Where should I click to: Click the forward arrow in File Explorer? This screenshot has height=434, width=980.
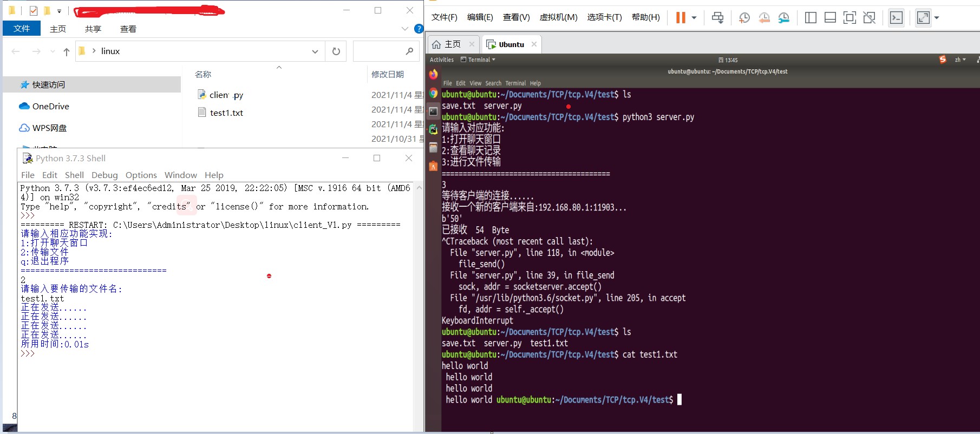[x=36, y=51]
